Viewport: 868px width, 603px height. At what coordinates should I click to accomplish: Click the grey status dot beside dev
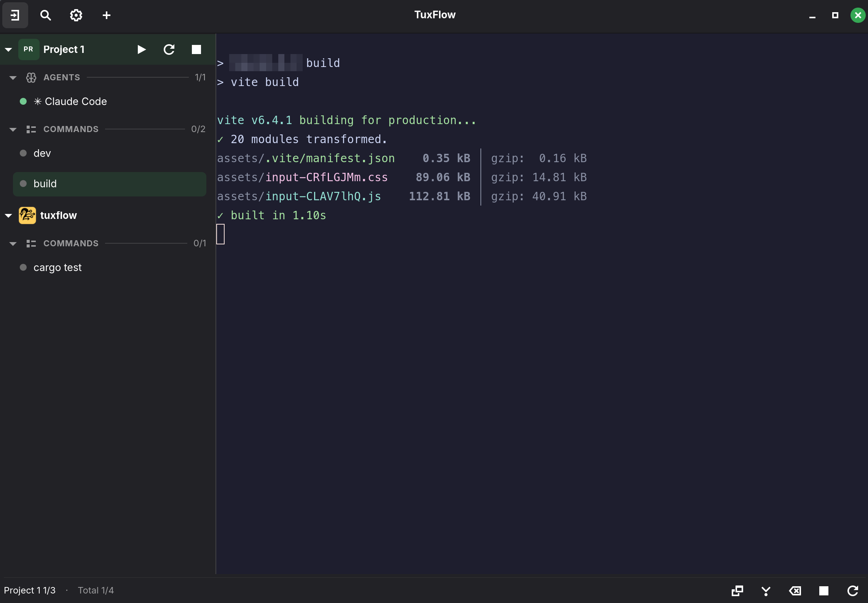coord(23,153)
